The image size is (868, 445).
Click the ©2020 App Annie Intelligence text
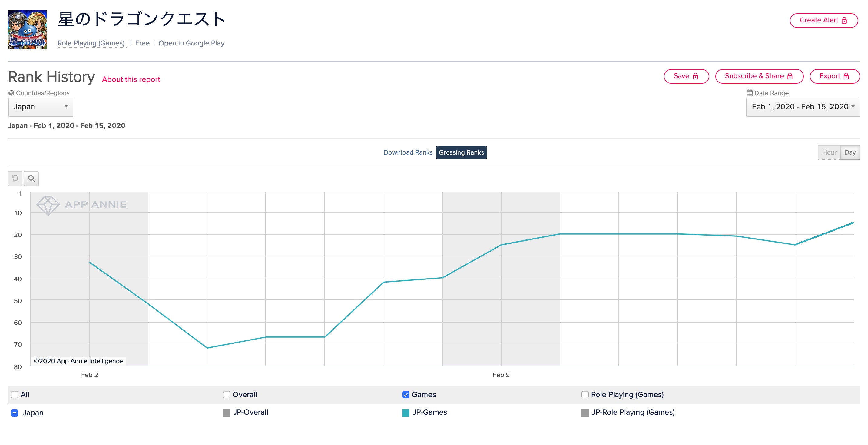click(78, 361)
